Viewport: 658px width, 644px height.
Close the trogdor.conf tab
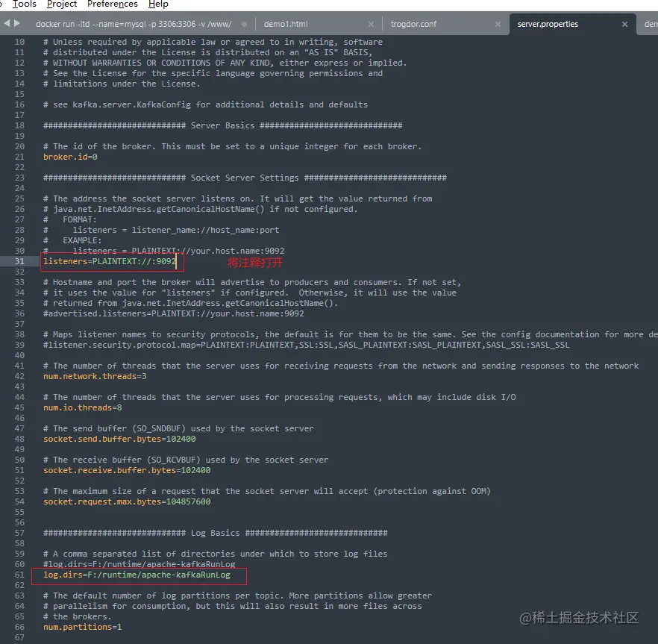point(498,23)
